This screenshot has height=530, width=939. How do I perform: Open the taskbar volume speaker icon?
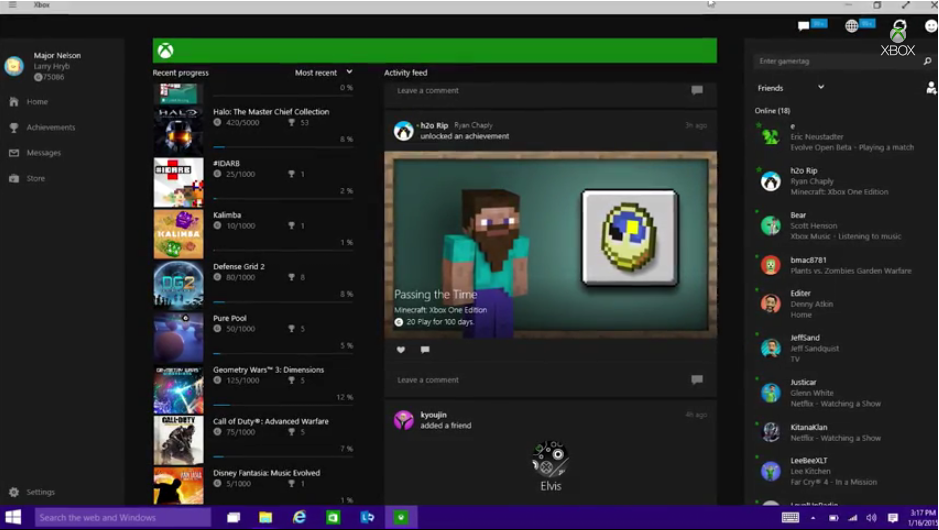[871, 517]
